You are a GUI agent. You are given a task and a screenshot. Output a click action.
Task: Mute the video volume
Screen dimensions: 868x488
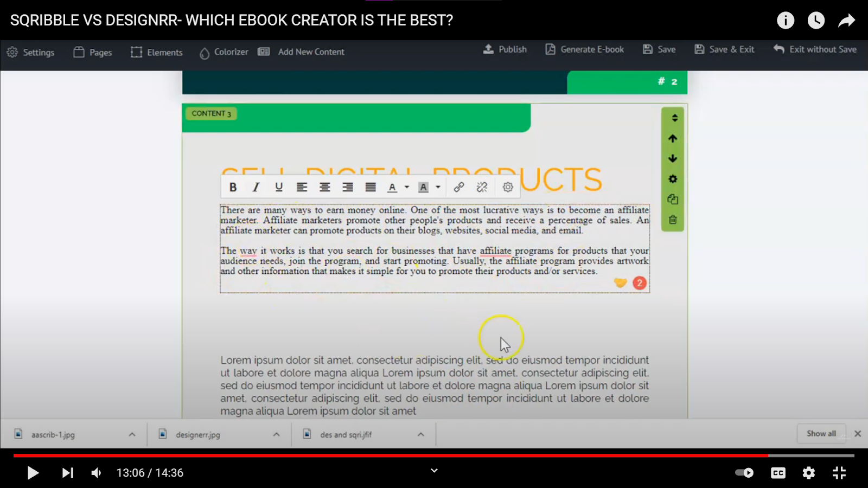click(x=97, y=473)
